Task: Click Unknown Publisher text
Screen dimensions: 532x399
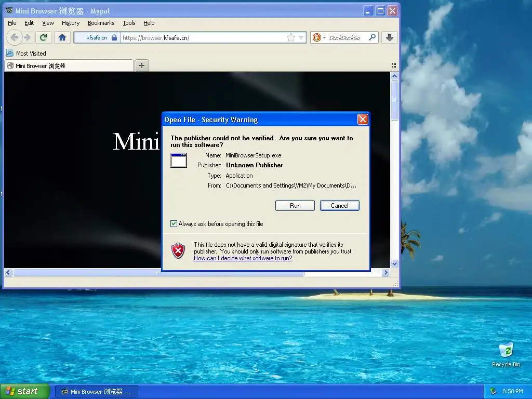Action: coord(255,165)
